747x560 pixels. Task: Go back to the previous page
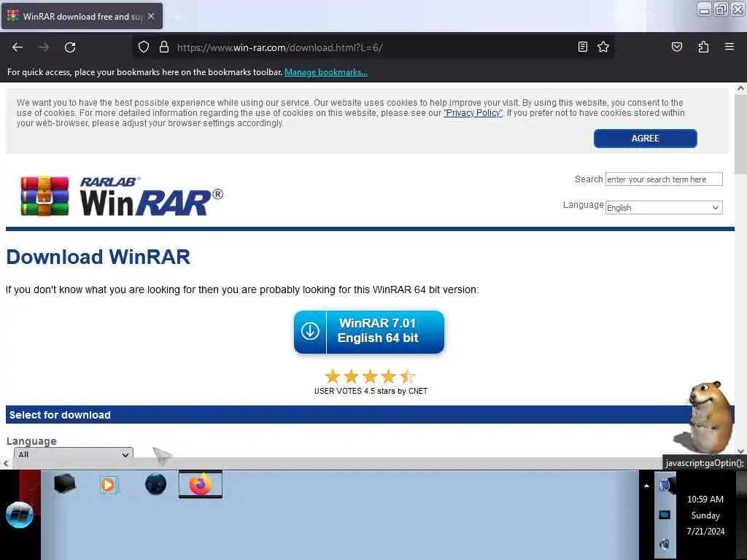18,47
